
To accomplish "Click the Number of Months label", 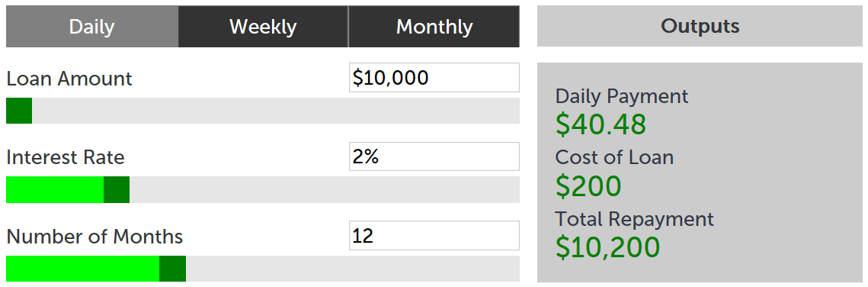I will (x=94, y=237).
